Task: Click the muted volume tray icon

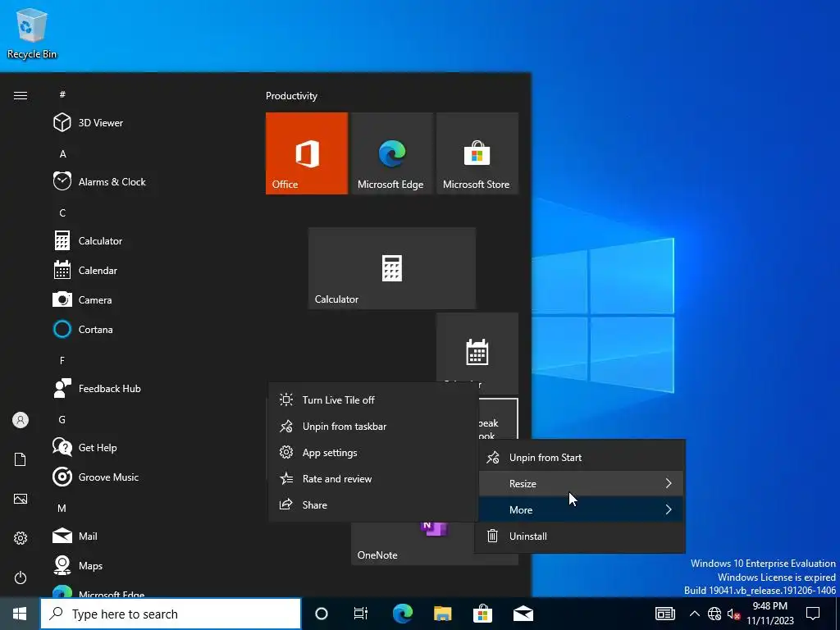Action: pyautogui.click(x=733, y=614)
